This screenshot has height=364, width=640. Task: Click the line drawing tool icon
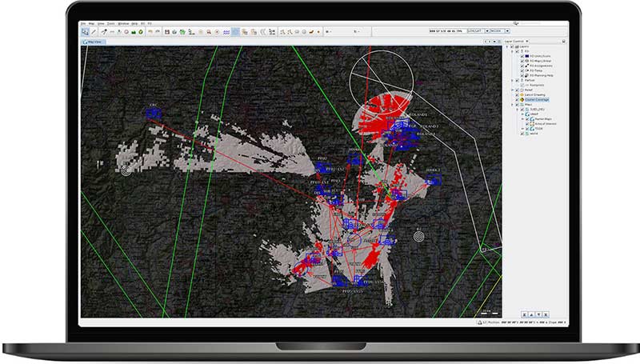pos(94,32)
